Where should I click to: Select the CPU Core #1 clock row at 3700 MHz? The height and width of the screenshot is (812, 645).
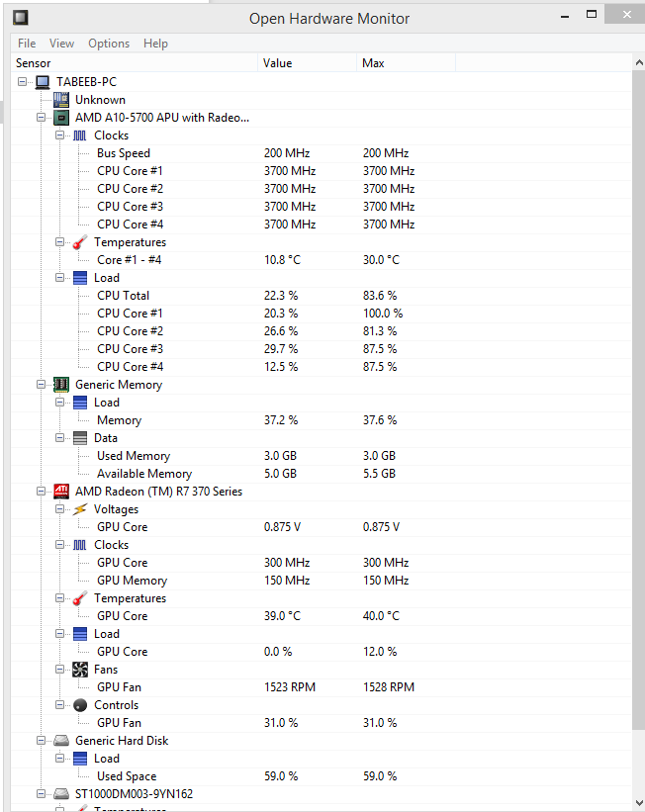pos(322,171)
